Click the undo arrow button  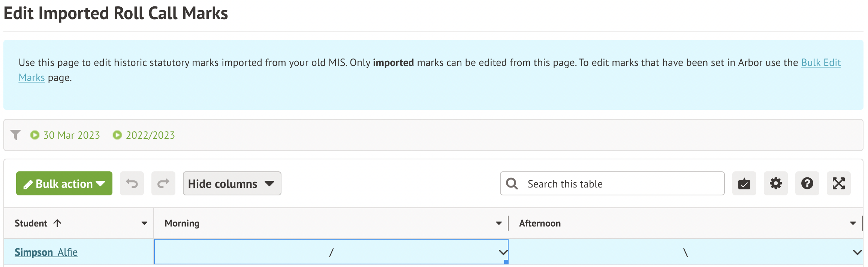coord(132,183)
